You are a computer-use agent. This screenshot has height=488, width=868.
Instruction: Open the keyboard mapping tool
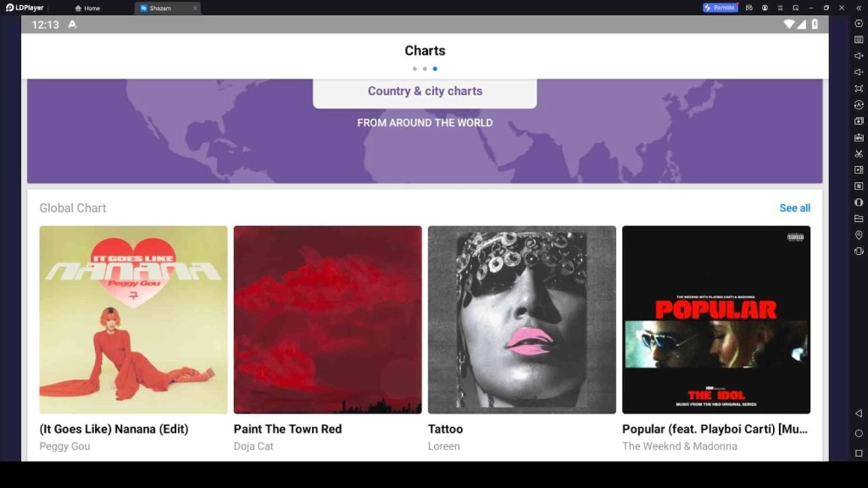(859, 40)
